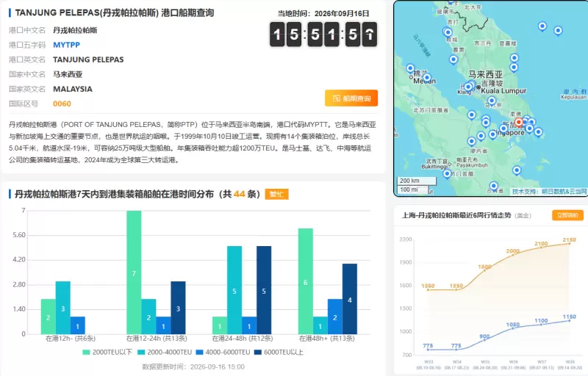Open the MYTPP port code link
Screen dimensions: 588x376
[x=66, y=45]
